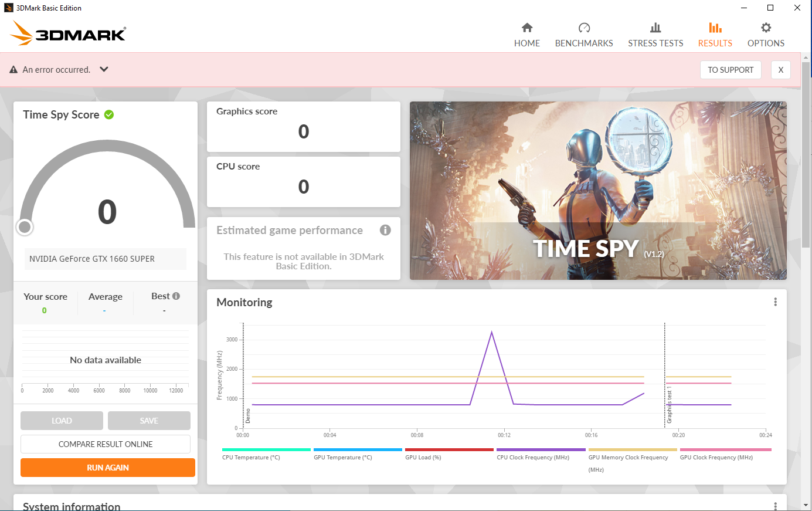Open the Monitoring panel options menu
812x511 pixels.
pos(775,302)
